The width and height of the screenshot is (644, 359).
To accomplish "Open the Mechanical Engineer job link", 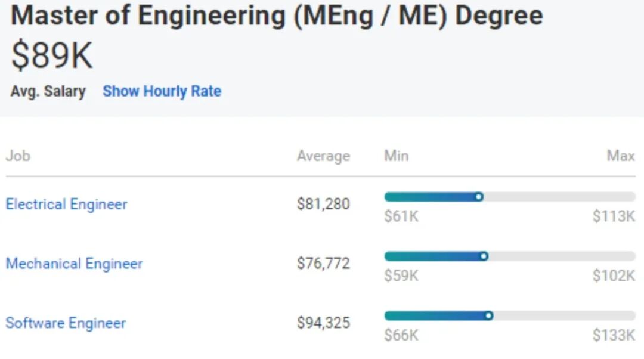I will (x=75, y=264).
